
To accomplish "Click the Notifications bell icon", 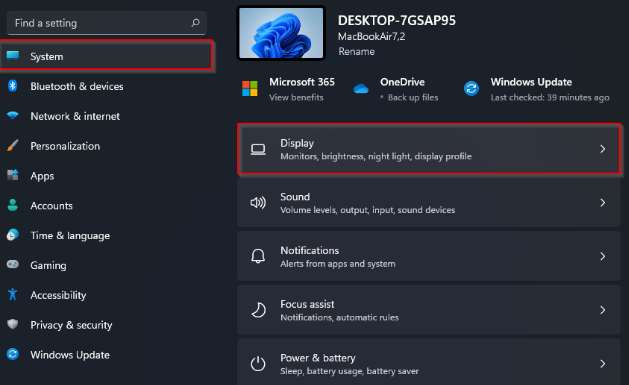I will [x=258, y=256].
